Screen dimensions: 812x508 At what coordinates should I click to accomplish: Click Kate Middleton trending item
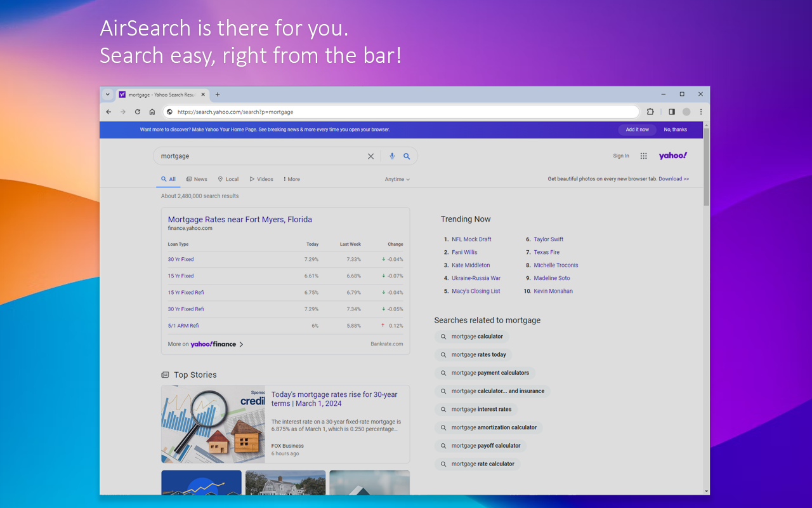point(471,265)
